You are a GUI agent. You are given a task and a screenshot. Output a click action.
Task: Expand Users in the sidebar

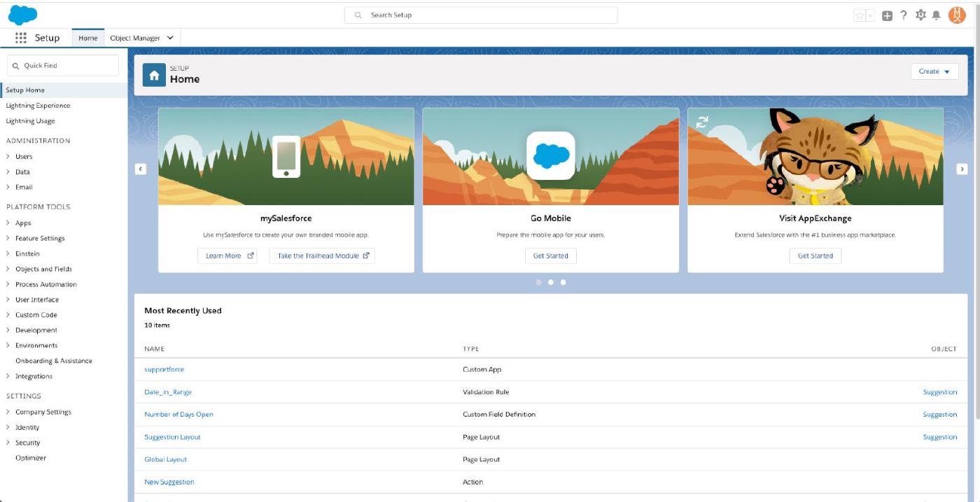[24, 157]
